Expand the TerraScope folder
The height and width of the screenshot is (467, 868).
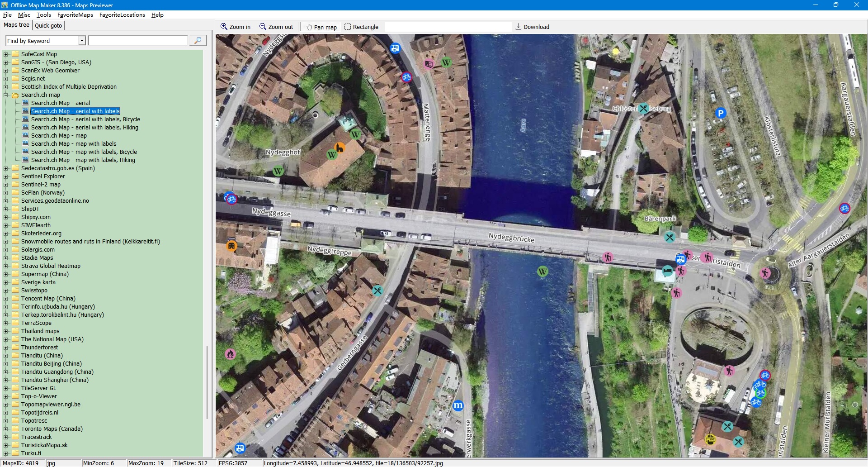tap(6, 323)
